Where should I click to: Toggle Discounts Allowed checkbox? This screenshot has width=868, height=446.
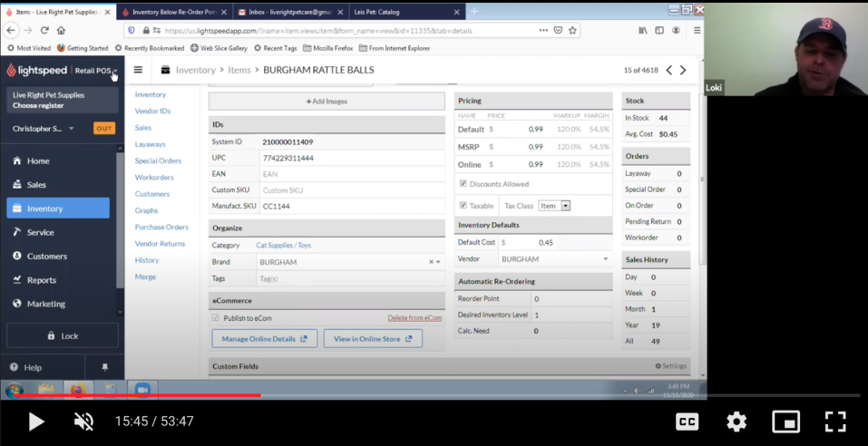coord(463,184)
